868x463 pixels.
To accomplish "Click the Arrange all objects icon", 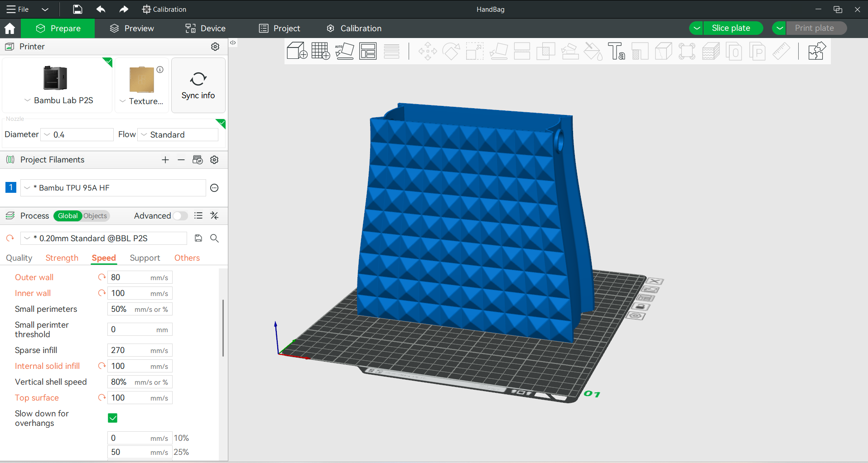I will tap(368, 51).
